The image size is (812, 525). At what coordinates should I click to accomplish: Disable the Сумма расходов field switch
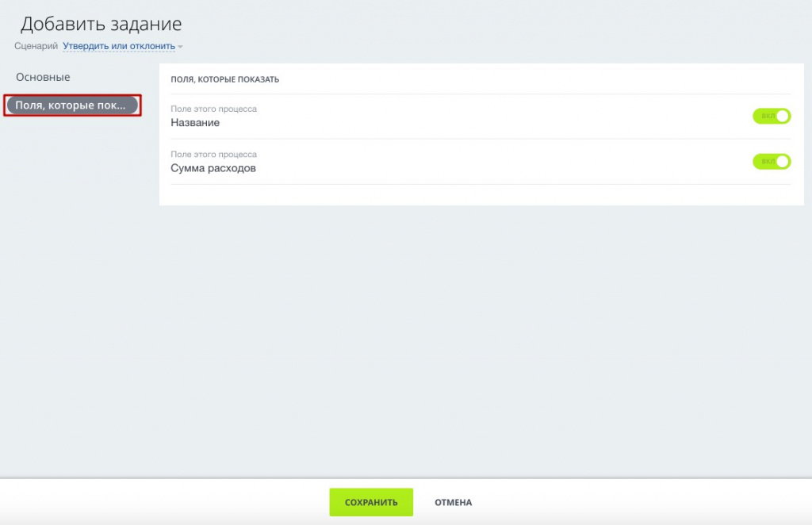[772, 162]
